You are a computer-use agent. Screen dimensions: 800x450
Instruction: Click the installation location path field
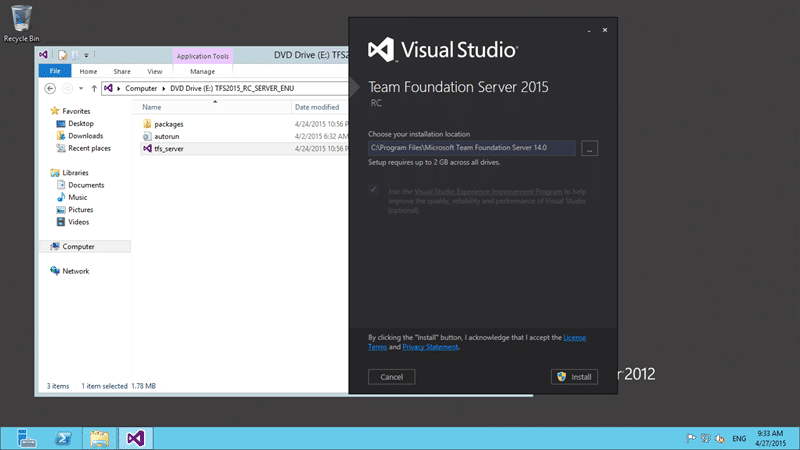pos(472,148)
